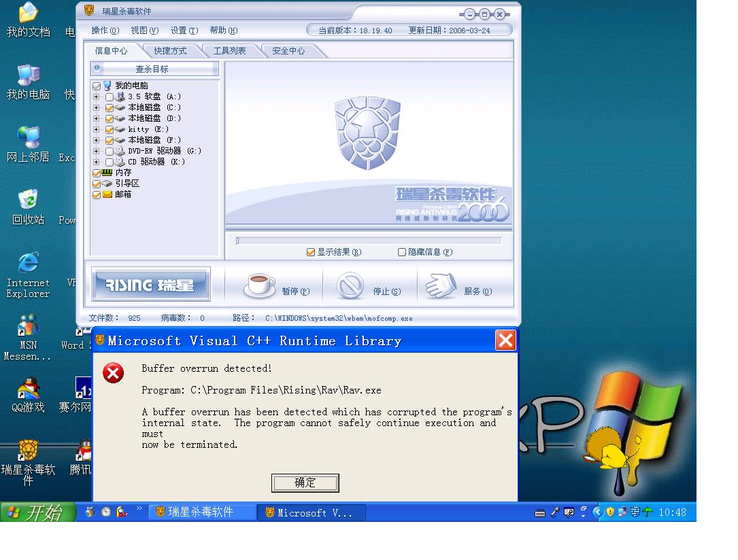The image size is (738, 560).
Task: Expand kitty (E:) tree node
Action: click(96, 129)
